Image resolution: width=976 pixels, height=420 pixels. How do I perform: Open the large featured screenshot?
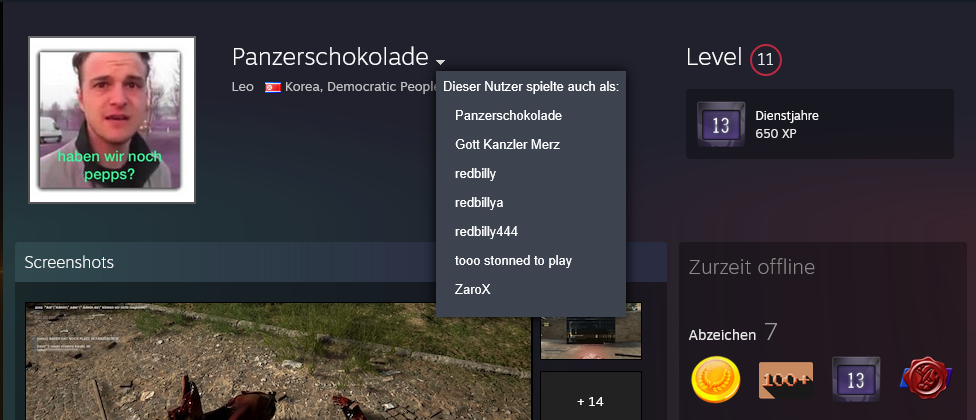[278, 362]
